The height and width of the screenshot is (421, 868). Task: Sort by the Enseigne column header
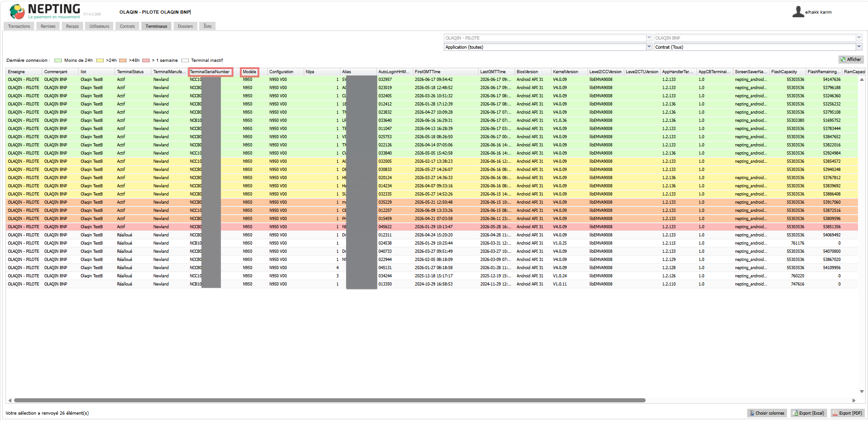pos(24,72)
